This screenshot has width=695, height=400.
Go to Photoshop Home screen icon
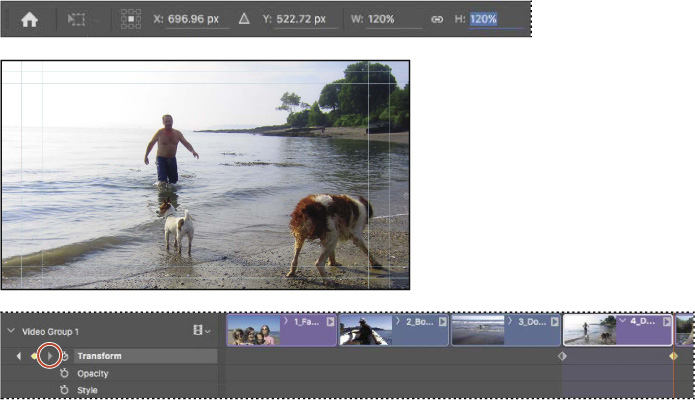[29, 20]
